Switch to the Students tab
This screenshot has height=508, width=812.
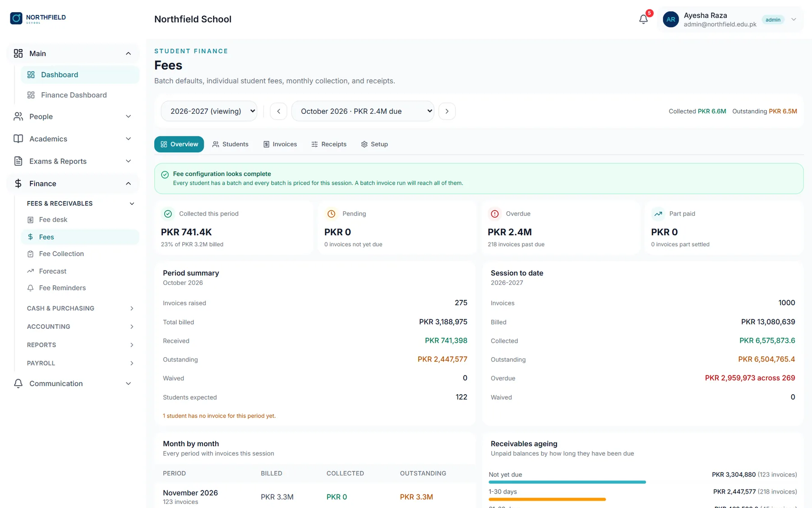pyautogui.click(x=230, y=144)
